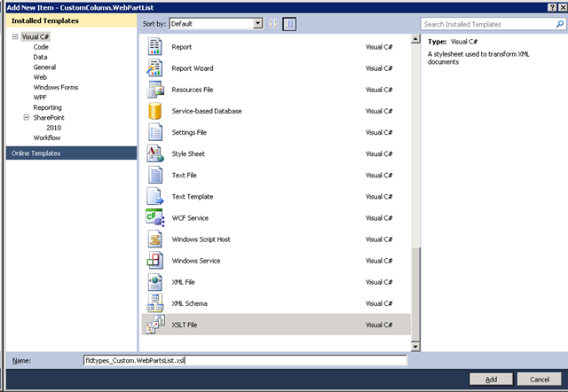
Task: Click the 'Windows Script Host' template name
Action: tap(201, 239)
